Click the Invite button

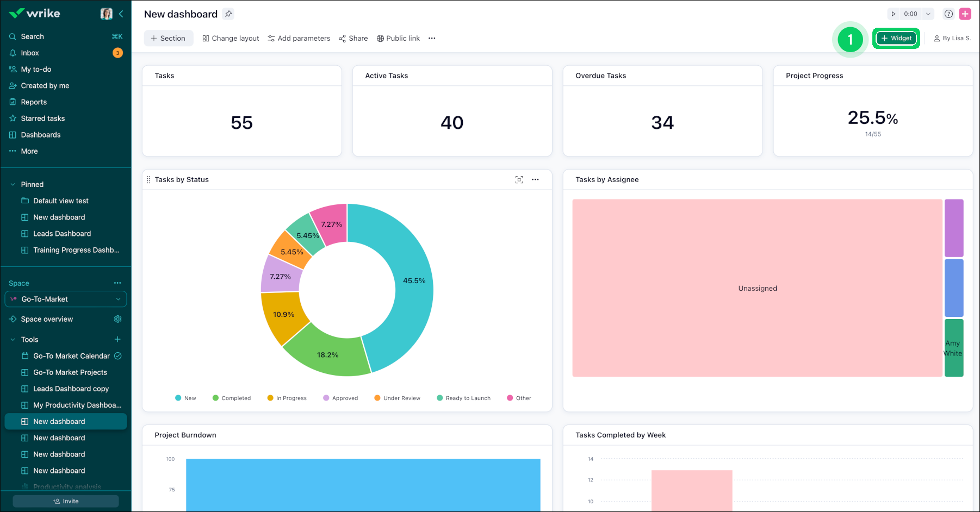(x=65, y=501)
